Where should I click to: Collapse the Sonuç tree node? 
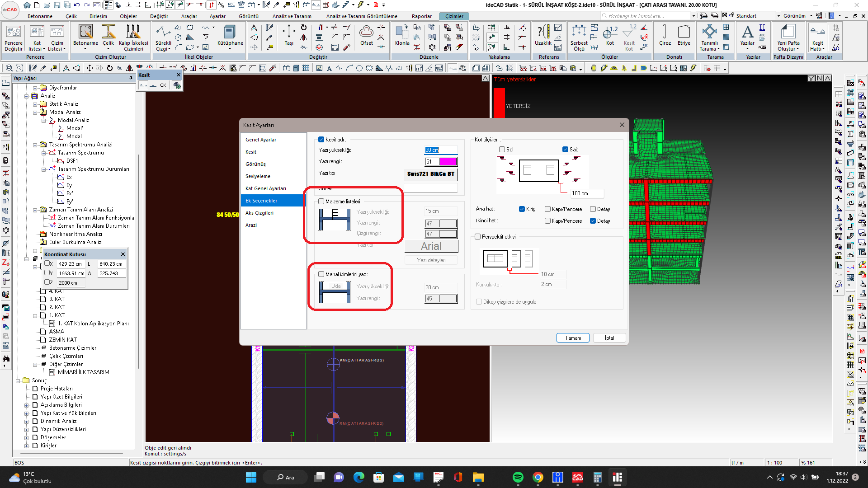point(18,381)
